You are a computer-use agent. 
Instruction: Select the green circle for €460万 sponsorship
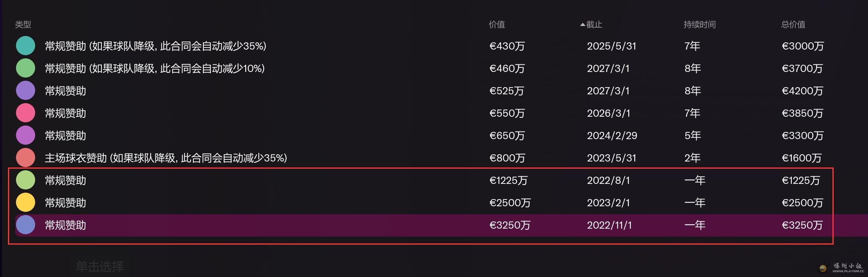pyautogui.click(x=26, y=68)
